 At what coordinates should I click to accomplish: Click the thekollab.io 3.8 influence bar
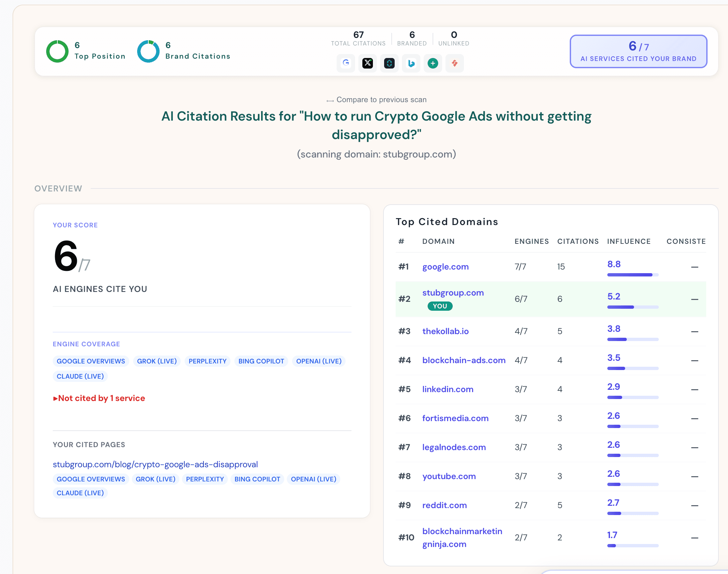(x=632, y=339)
